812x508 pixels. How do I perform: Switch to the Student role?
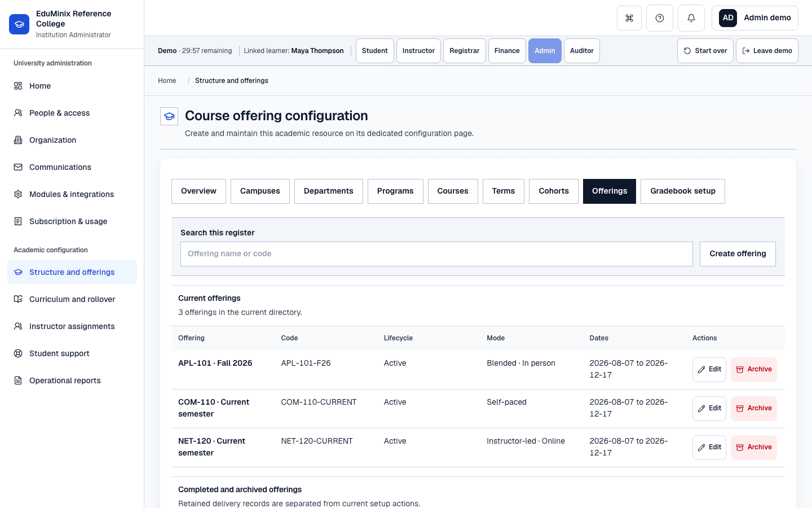(375, 51)
